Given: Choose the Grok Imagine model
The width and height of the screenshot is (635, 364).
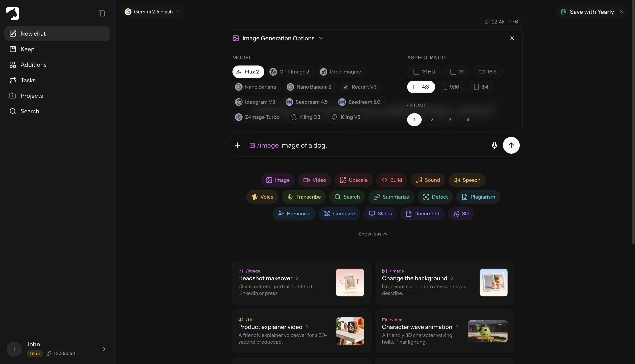Looking at the screenshot, I should click(342, 72).
